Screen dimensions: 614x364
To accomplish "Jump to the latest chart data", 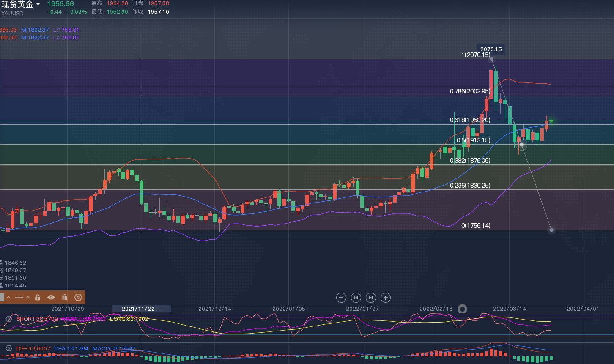I will (x=371, y=298).
